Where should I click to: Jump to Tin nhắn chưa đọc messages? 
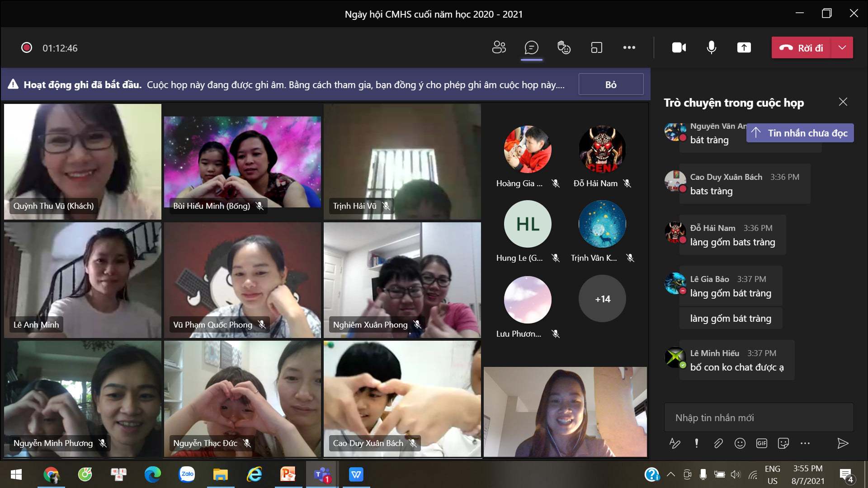800,133
